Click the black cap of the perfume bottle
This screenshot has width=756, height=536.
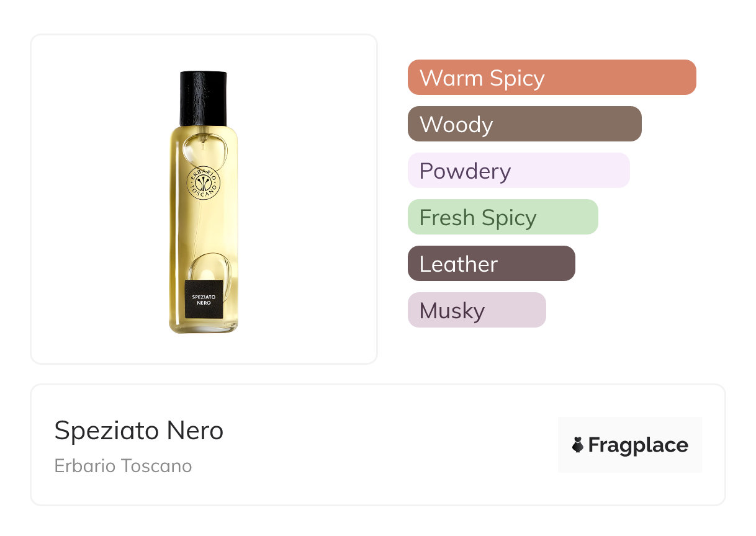[204, 98]
